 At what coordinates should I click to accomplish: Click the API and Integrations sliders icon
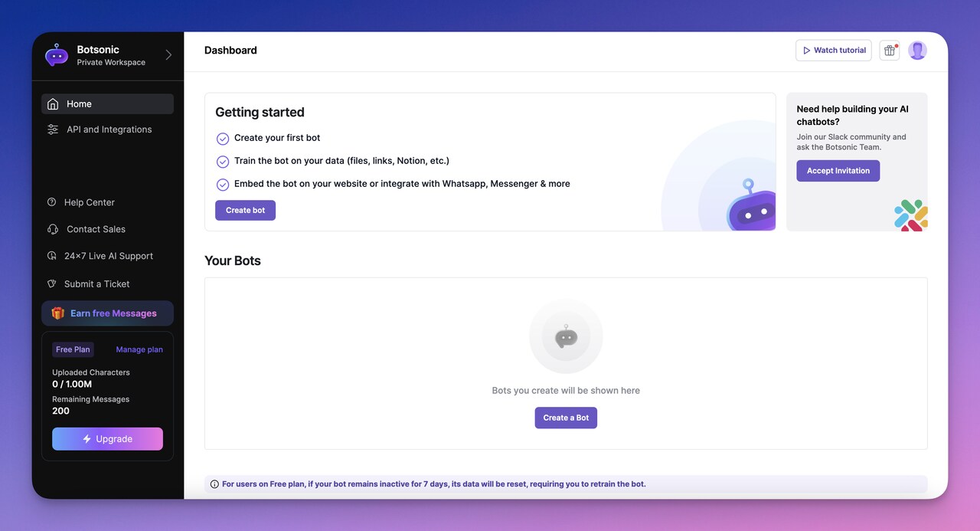pyautogui.click(x=51, y=129)
